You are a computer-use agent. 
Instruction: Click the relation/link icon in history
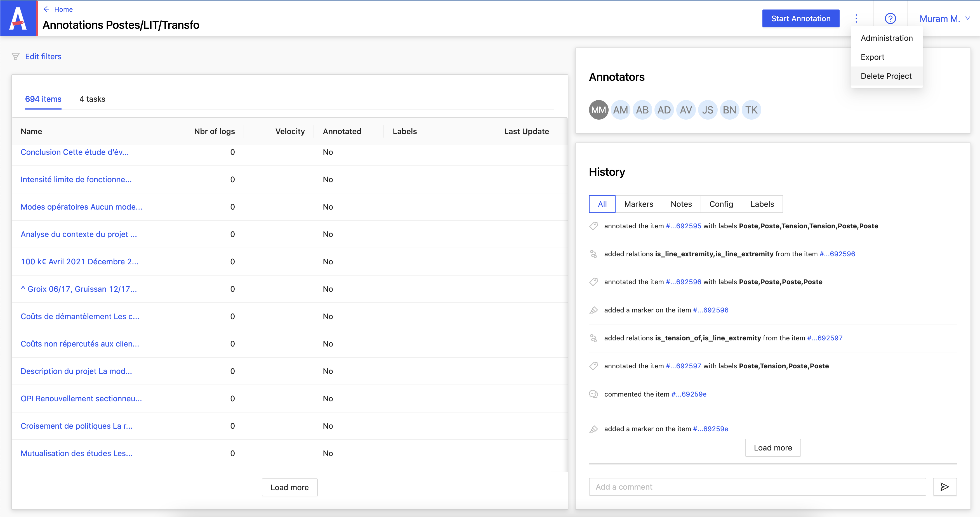[594, 253]
